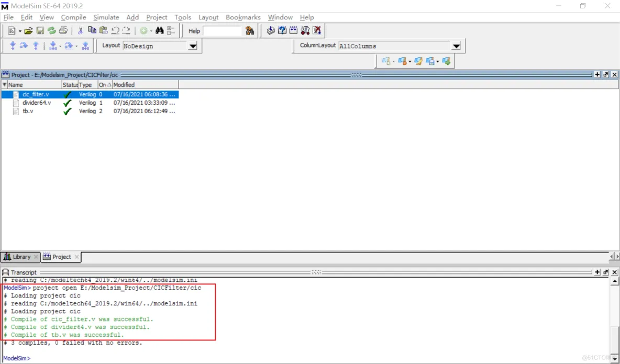This screenshot has width=620, height=364.
Task: Click the Step Into down-arrow icon
Action: pos(13,46)
